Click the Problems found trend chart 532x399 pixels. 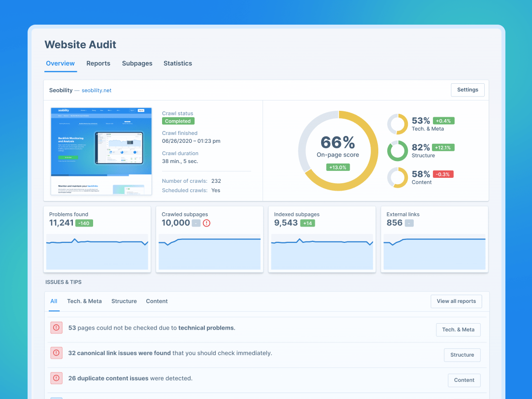point(97,251)
